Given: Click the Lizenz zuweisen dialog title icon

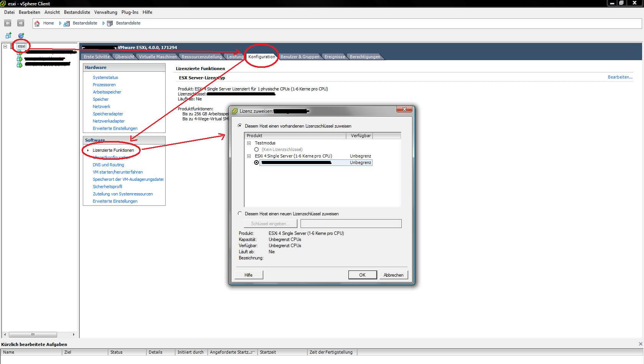Looking at the screenshot, I should (x=235, y=111).
